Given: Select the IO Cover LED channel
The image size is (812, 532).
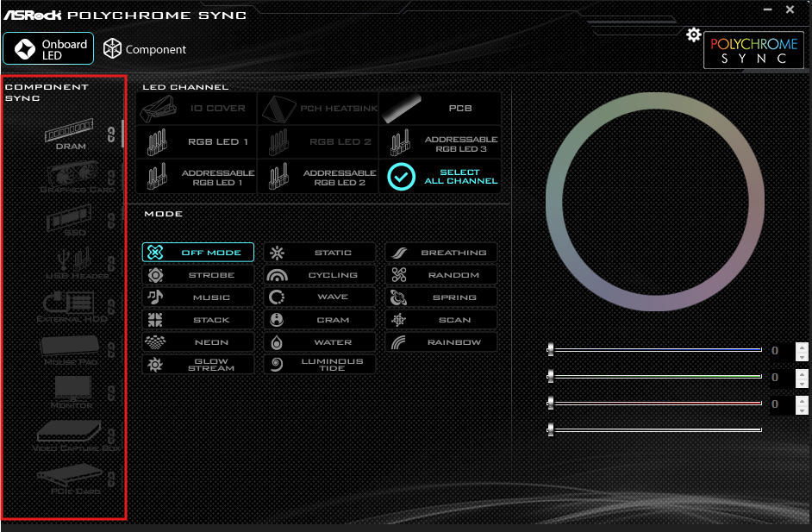Looking at the screenshot, I should [197, 109].
